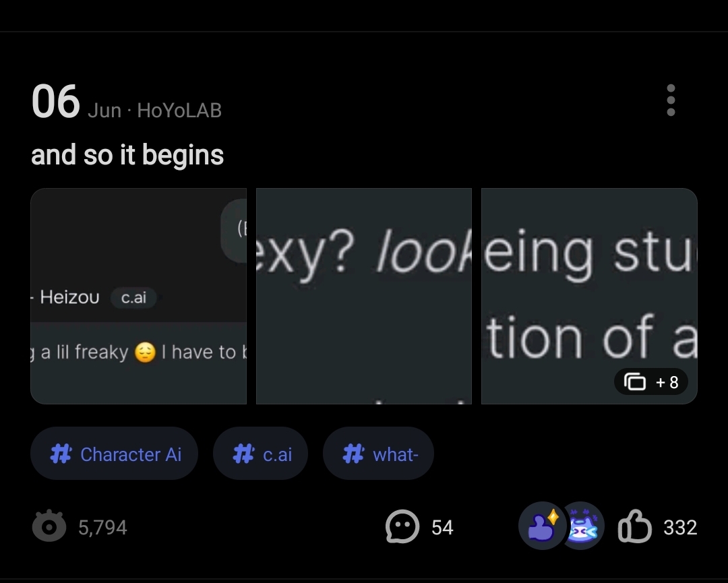Screen dimensions: 728x583
Task: Click hash icon in the what- tag
Action: tap(353, 454)
